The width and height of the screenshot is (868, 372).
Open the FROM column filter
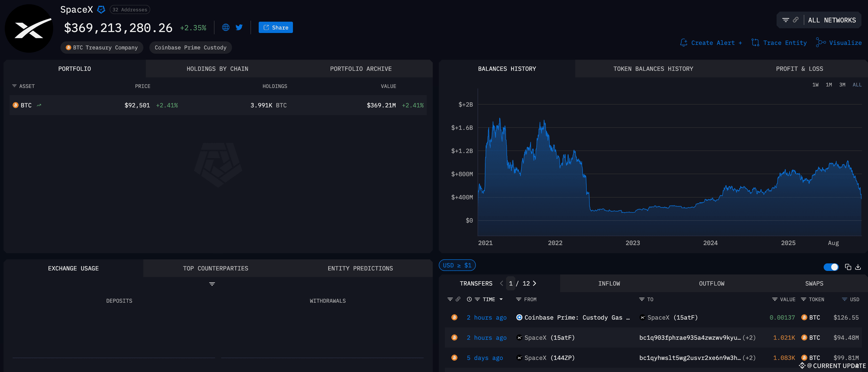click(519, 299)
